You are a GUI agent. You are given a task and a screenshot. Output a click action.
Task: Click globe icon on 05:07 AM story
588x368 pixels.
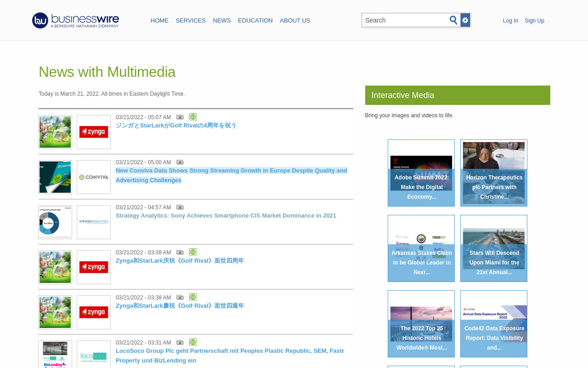(x=193, y=117)
